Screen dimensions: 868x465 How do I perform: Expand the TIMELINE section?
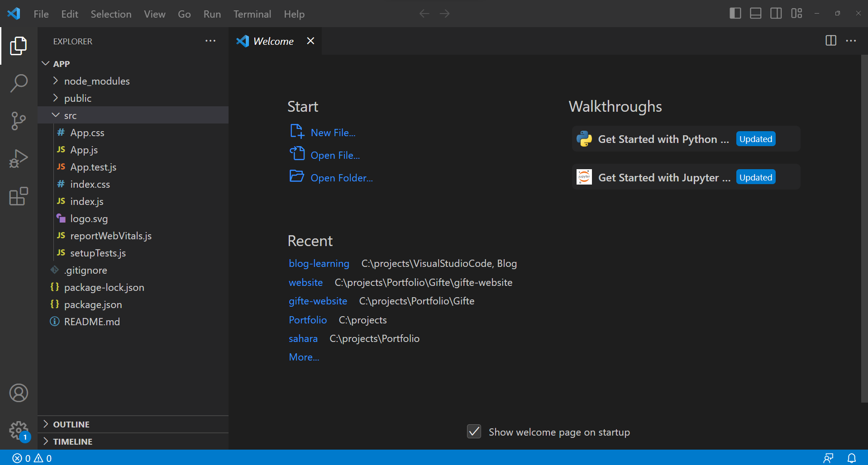click(x=133, y=441)
